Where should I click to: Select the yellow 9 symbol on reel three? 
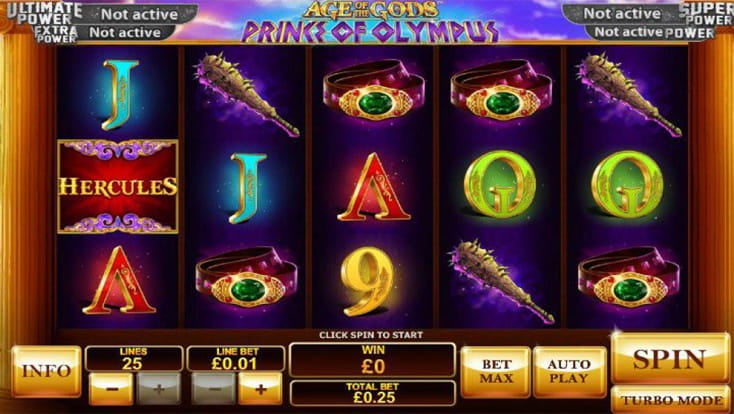coord(367,281)
